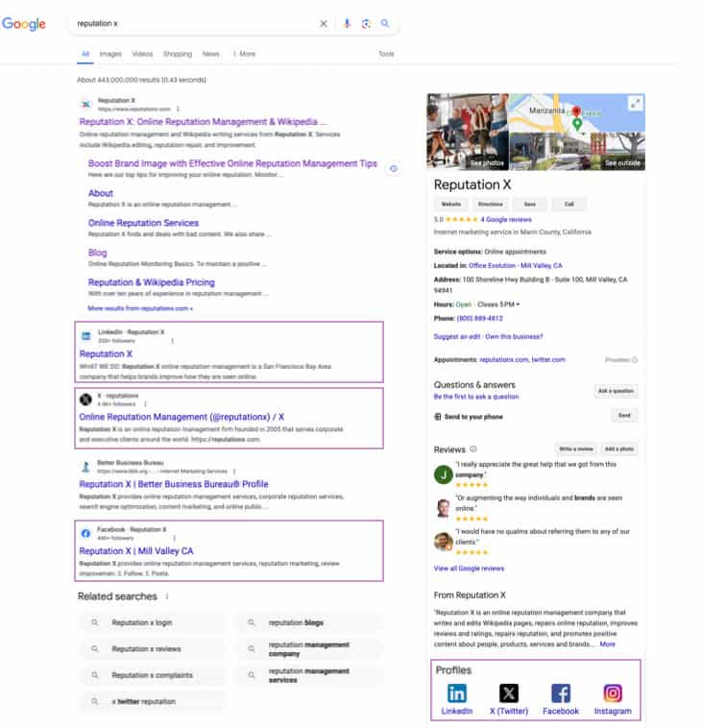Screen dimensions: 702x728
Task: Click inside the 'reputation x' search field
Action: [195, 23]
